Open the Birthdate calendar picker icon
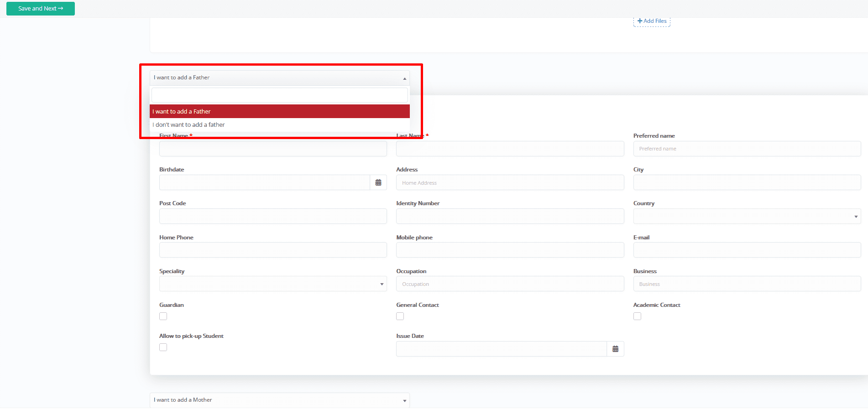This screenshot has width=868, height=409. click(x=378, y=182)
